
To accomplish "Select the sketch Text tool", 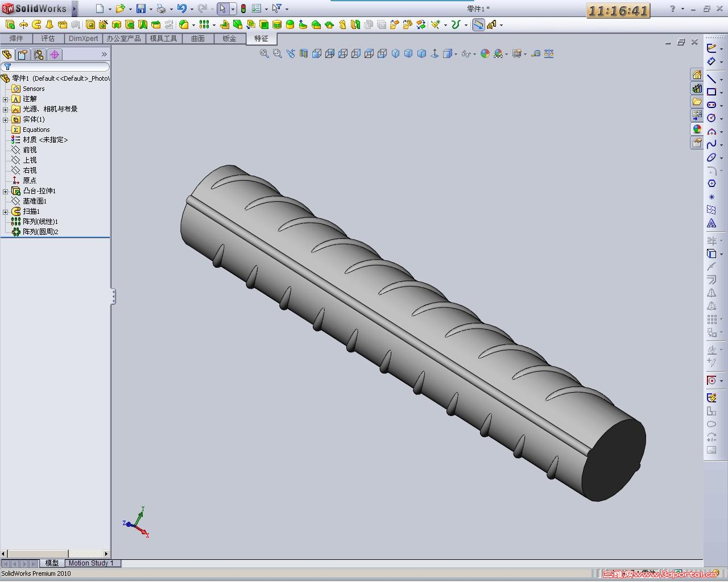I will tap(712, 223).
